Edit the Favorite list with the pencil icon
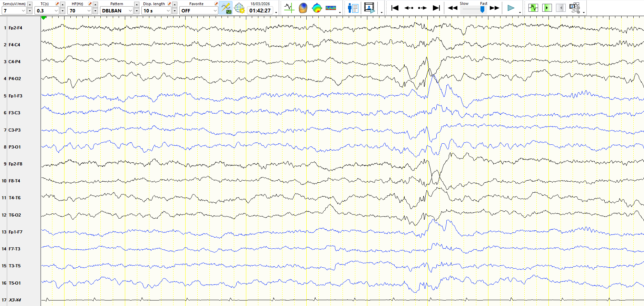644x306 pixels. coord(216,4)
